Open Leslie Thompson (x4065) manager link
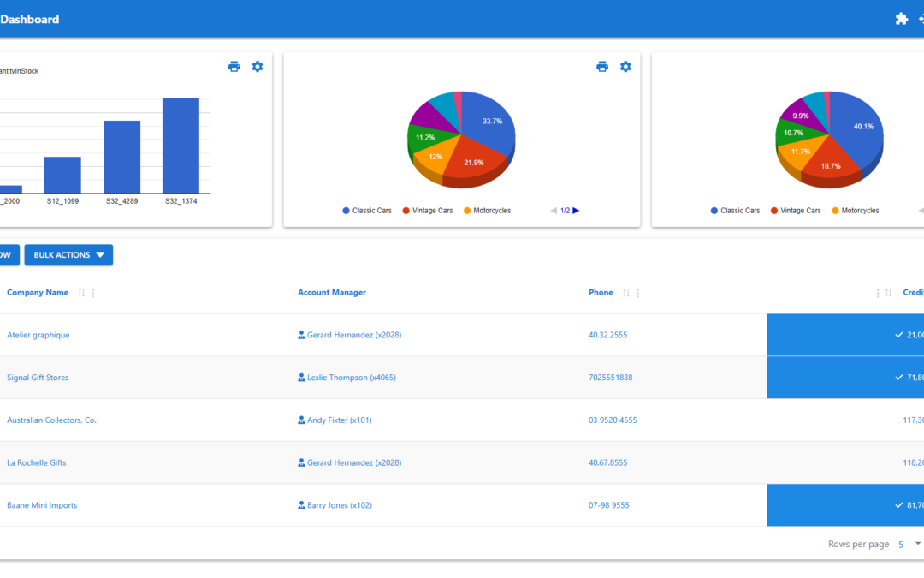Viewport: 924px width, 578px height. 352,378
